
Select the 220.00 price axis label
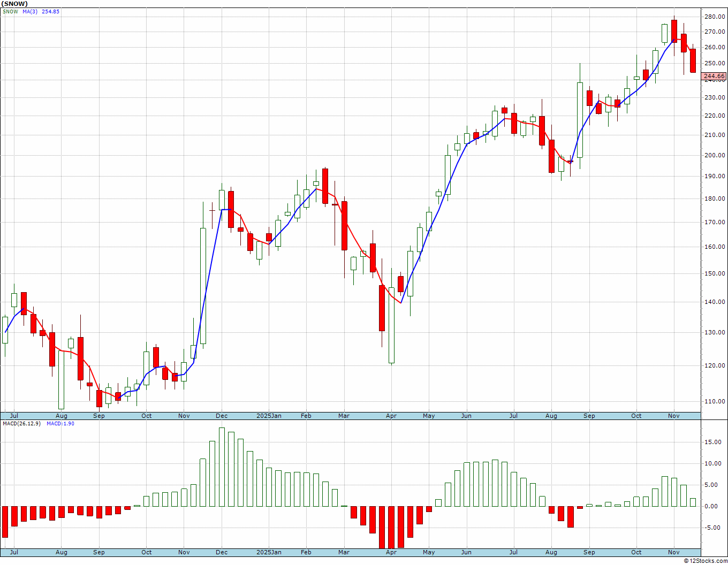coord(715,116)
